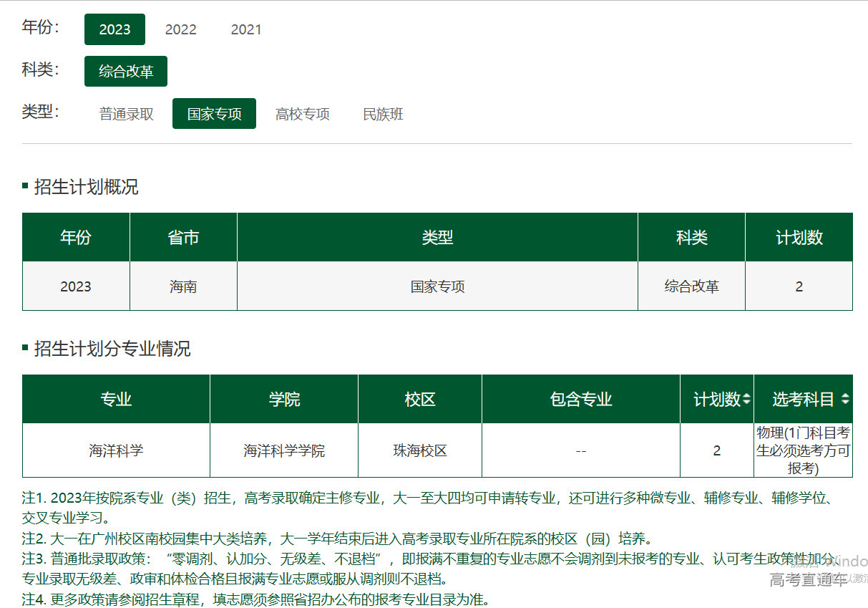Click the 专业 column header

(x=116, y=400)
